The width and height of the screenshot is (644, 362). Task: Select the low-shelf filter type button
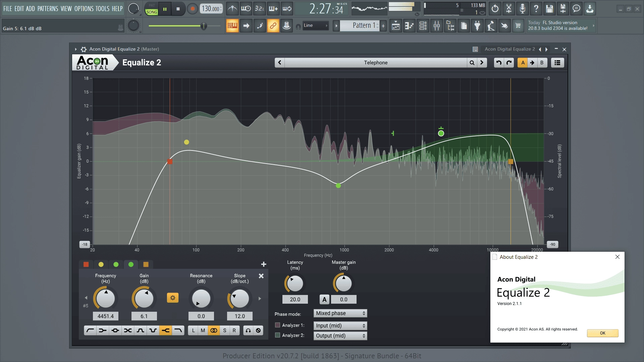coord(103,330)
